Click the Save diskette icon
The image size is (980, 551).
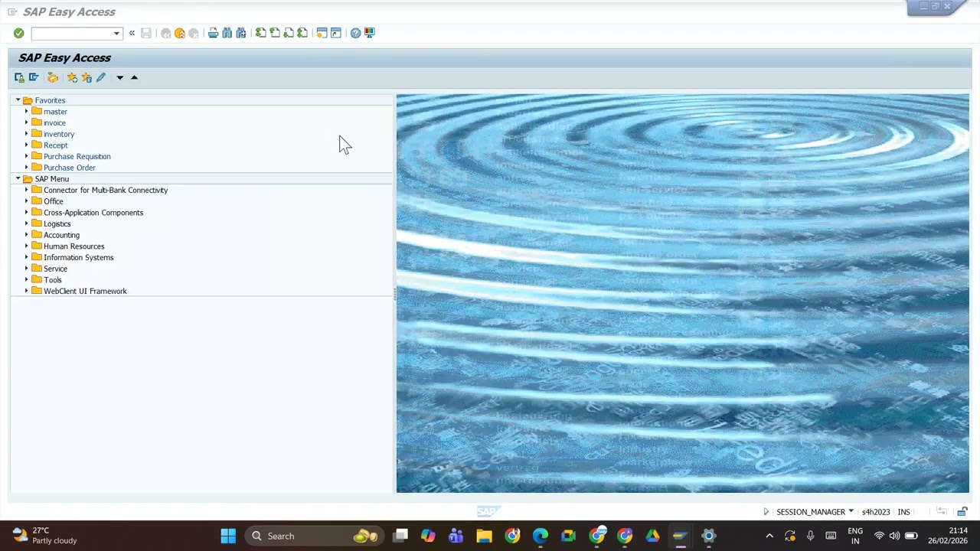pos(146,33)
